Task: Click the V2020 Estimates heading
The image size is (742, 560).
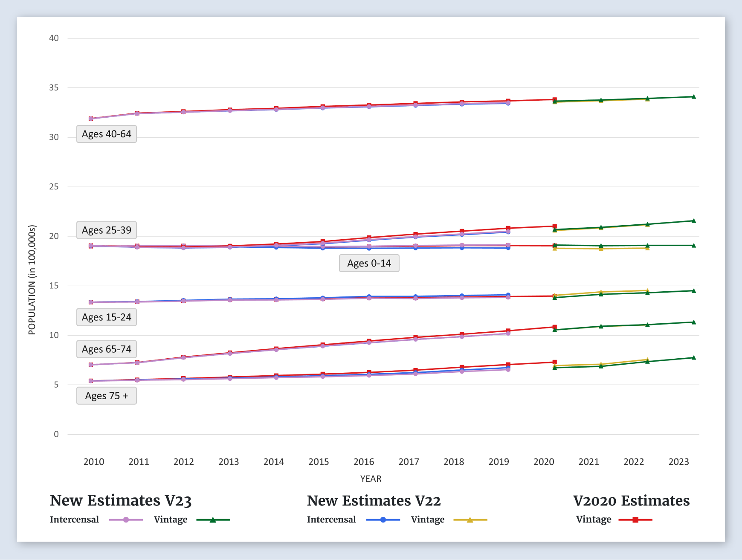Action: 631,501
